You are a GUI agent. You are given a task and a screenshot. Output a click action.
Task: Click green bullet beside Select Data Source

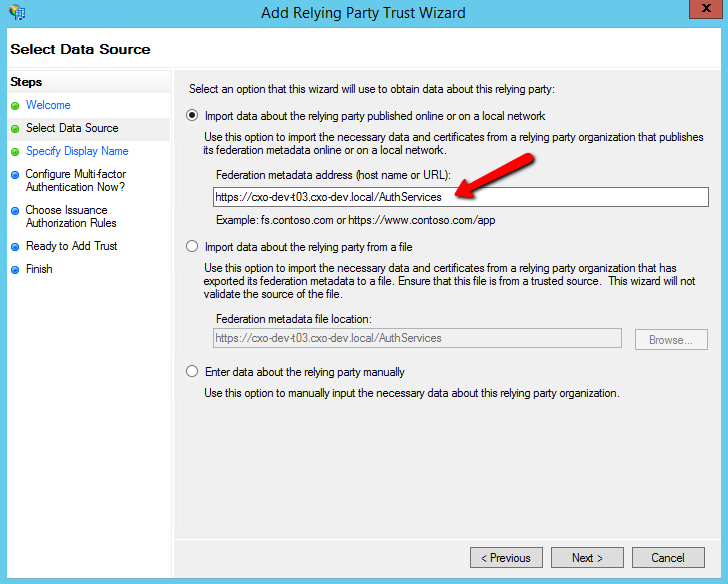pyautogui.click(x=15, y=129)
